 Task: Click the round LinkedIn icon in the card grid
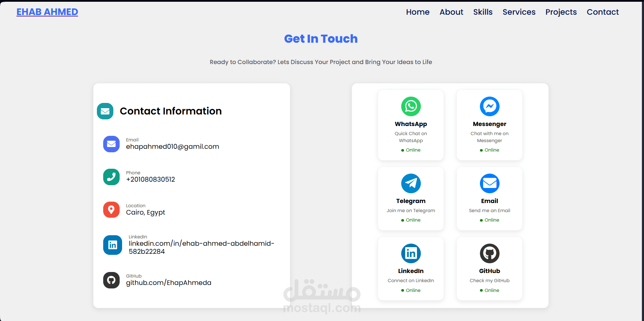pos(411,253)
